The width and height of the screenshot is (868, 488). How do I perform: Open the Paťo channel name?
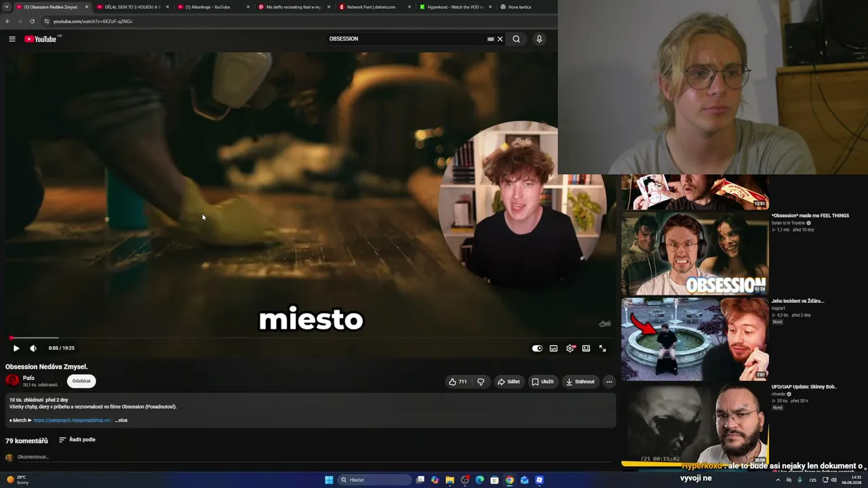[28, 378]
